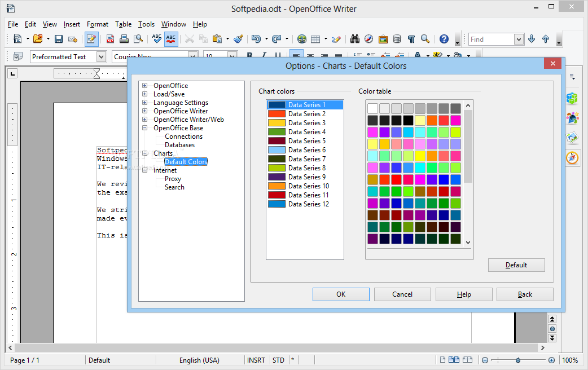Screen dimensions: 588x370
Task: Click the Help button in dialog
Action: coord(464,294)
